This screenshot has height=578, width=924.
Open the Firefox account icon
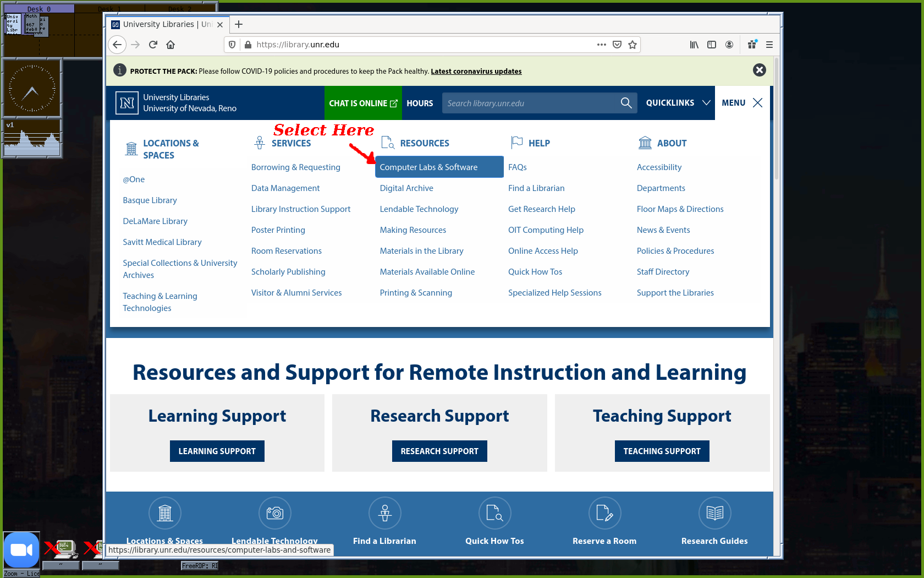coord(729,45)
